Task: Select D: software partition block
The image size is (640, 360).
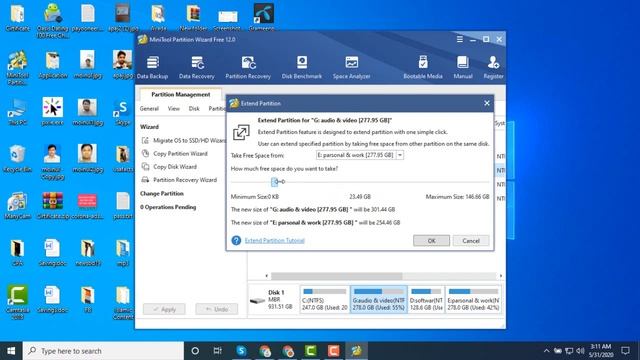Action: pyautogui.click(x=426, y=300)
